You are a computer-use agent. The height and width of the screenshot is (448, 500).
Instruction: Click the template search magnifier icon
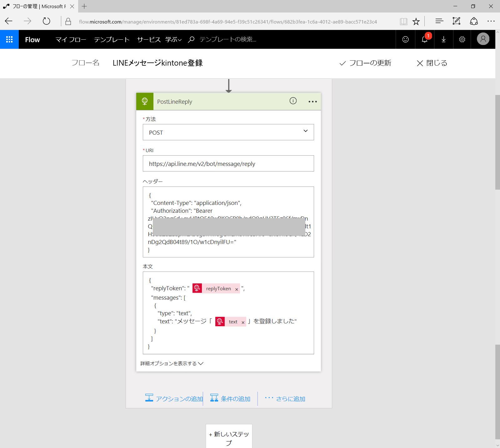tap(191, 39)
